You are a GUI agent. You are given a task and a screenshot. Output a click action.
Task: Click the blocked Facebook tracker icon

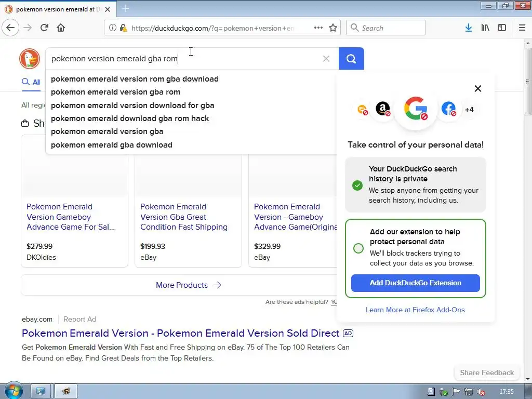[448, 109]
